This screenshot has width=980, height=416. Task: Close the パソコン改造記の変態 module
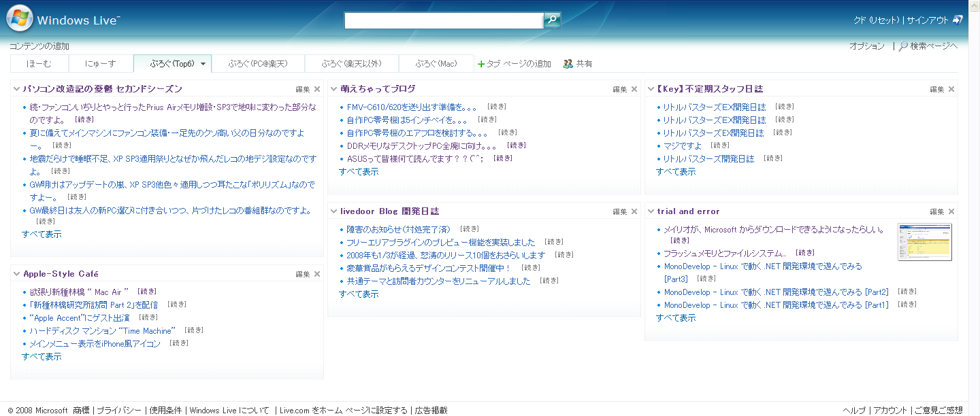[317, 89]
